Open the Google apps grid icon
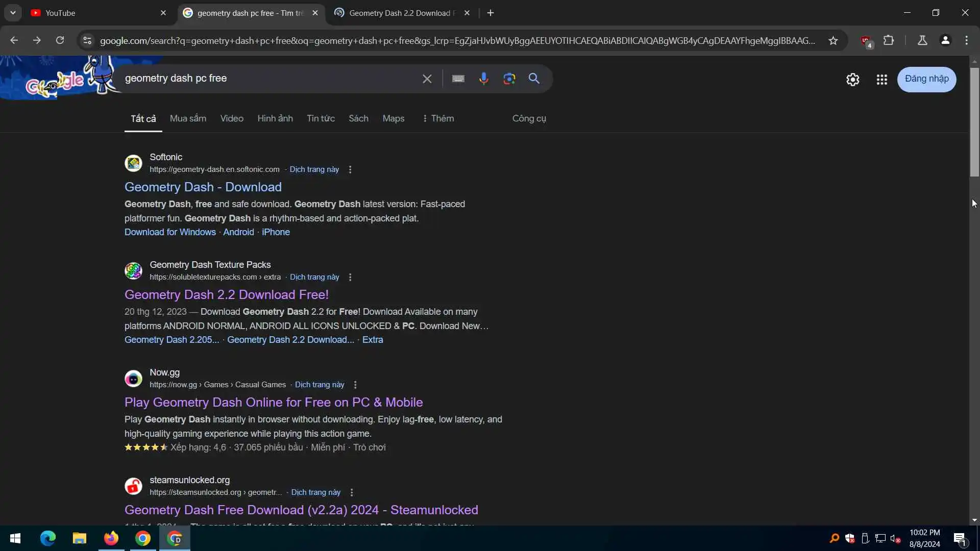Screen dimensions: 980x551 coord(881,80)
